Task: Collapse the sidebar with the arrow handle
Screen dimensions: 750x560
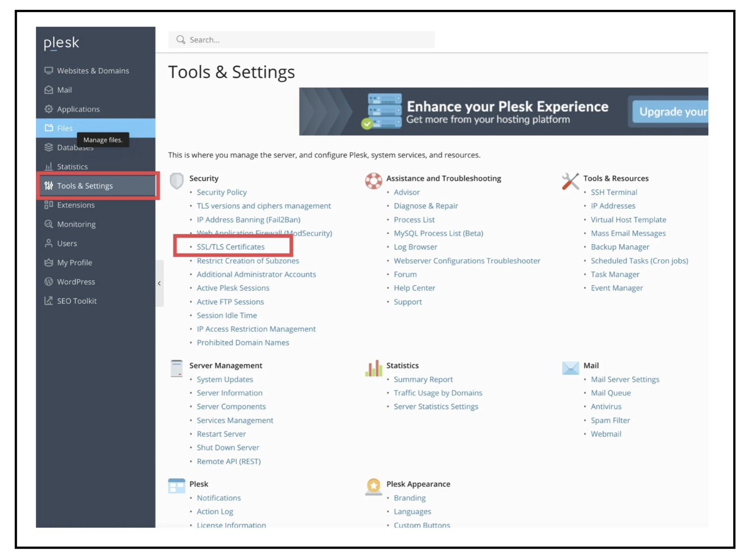Action: pos(159,283)
